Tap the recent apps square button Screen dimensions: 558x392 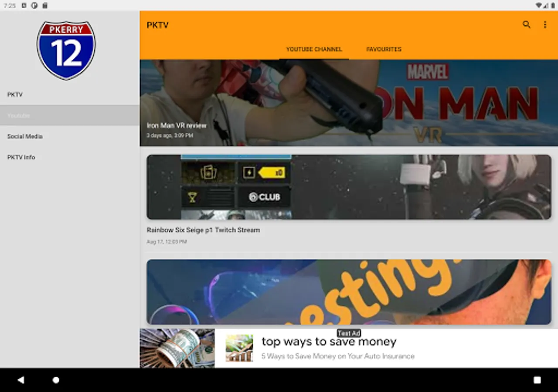(537, 380)
